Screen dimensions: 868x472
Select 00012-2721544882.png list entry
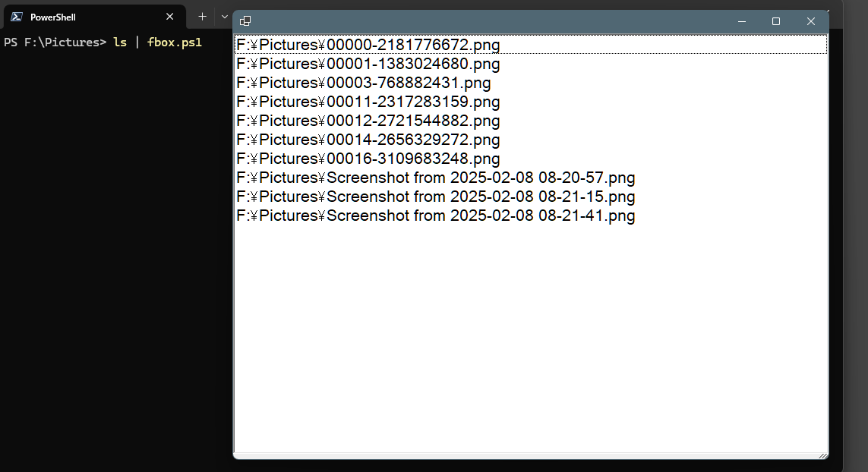pos(531,121)
